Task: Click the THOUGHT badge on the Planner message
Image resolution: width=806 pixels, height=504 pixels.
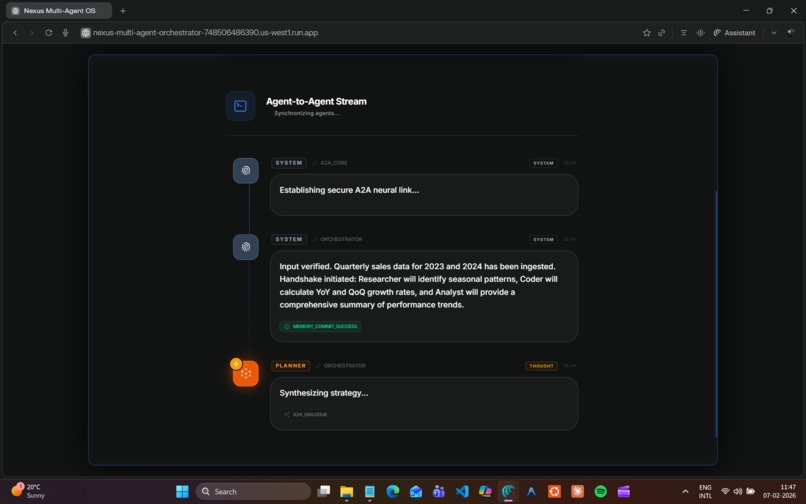Action: pos(541,366)
